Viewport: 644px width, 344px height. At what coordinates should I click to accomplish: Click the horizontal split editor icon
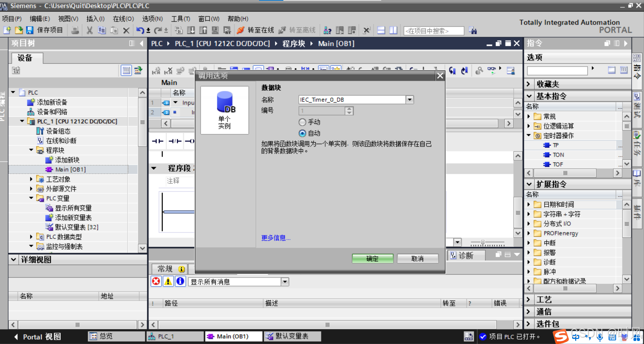381,30
